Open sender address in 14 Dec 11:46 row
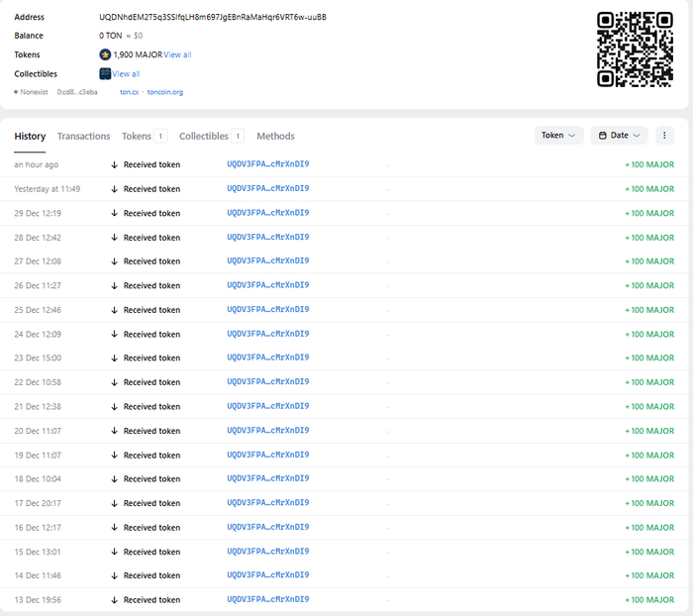The height and width of the screenshot is (616, 693). pos(268,574)
